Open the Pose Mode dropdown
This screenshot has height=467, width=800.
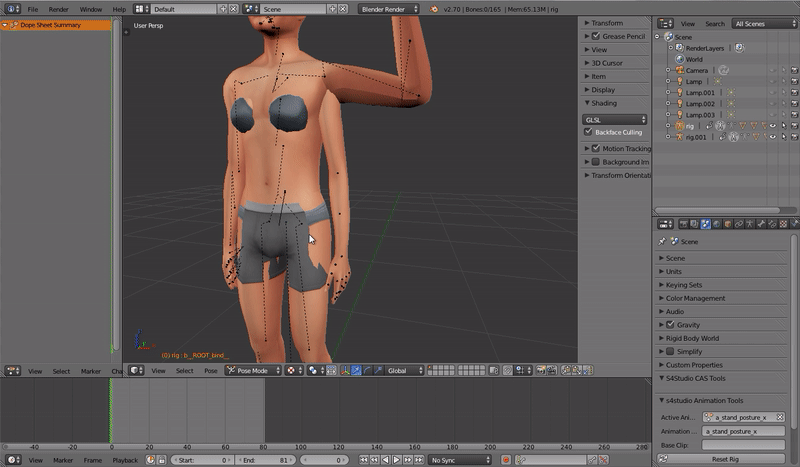pyautogui.click(x=252, y=371)
